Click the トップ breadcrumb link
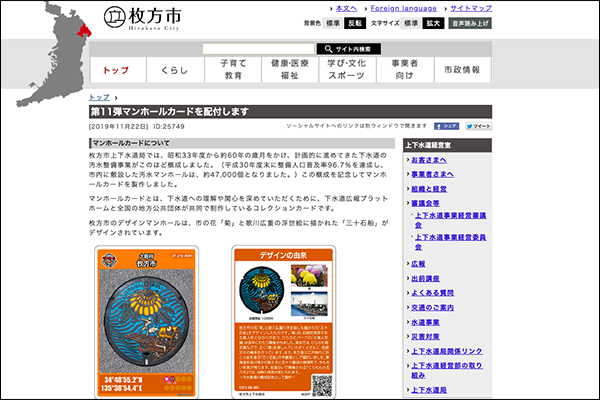 click(100, 96)
